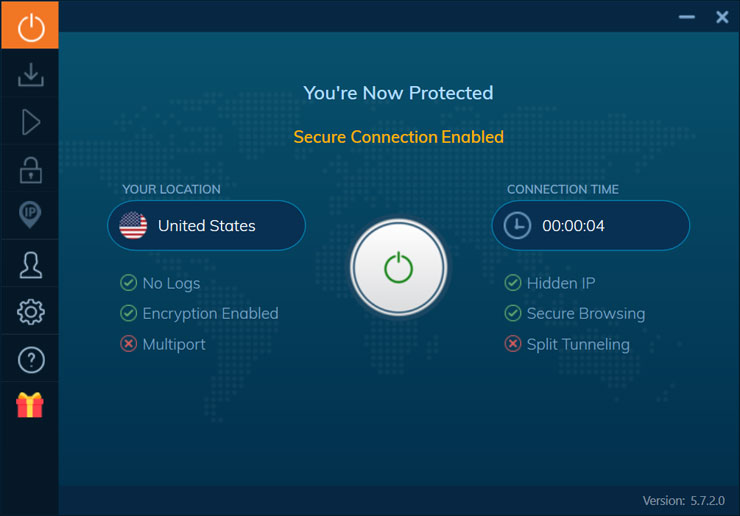Viewport: 740px width, 516px height.
Task: Minimize the VPN window
Action: click(x=686, y=17)
